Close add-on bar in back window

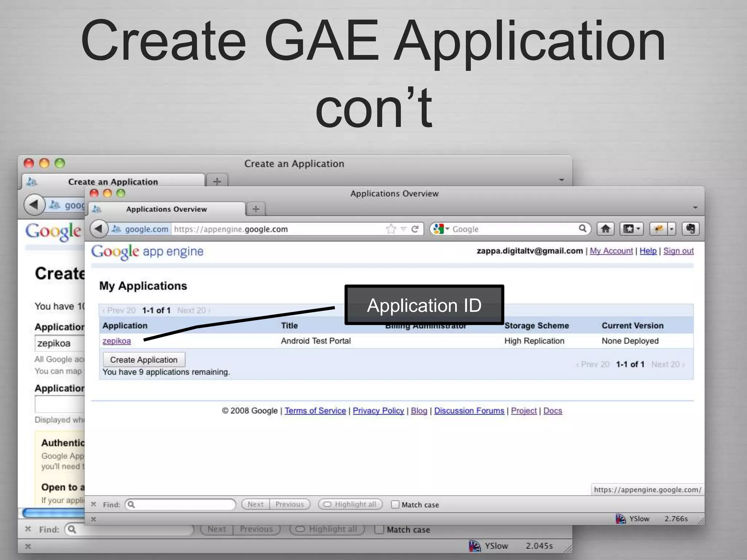pyautogui.click(x=28, y=546)
